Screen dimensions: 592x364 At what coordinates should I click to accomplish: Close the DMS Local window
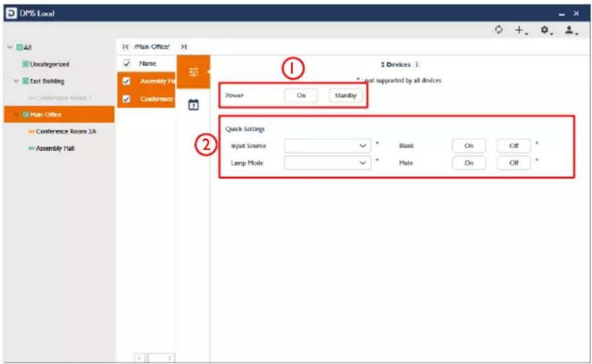click(576, 14)
